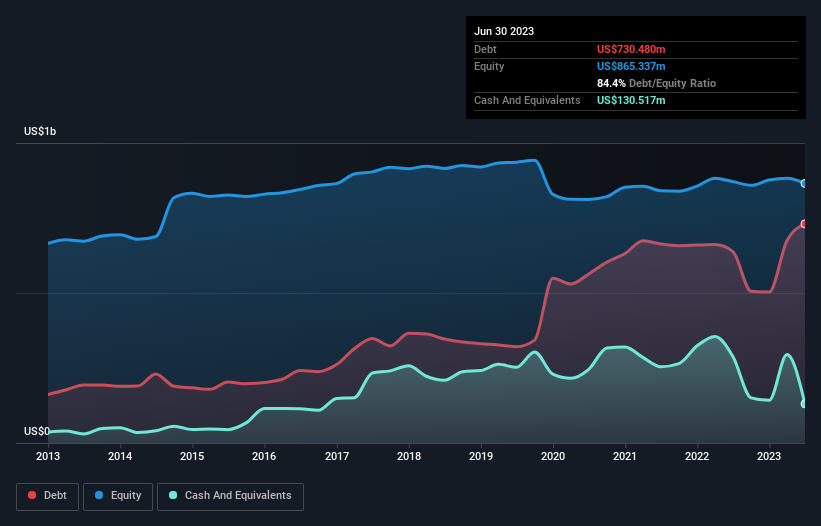Click the US$865.337m equity value
This screenshot has width=821, height=526.
[631, 66]
